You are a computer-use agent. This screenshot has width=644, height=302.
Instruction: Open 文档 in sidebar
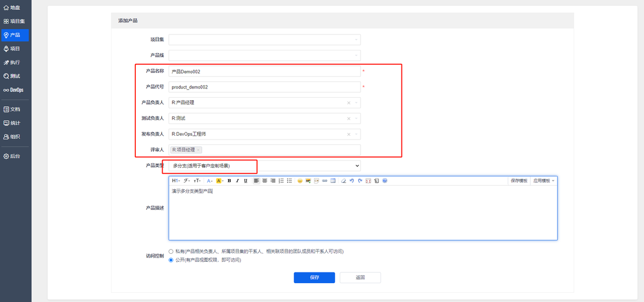pyautogui.click(x=14, y=109)
